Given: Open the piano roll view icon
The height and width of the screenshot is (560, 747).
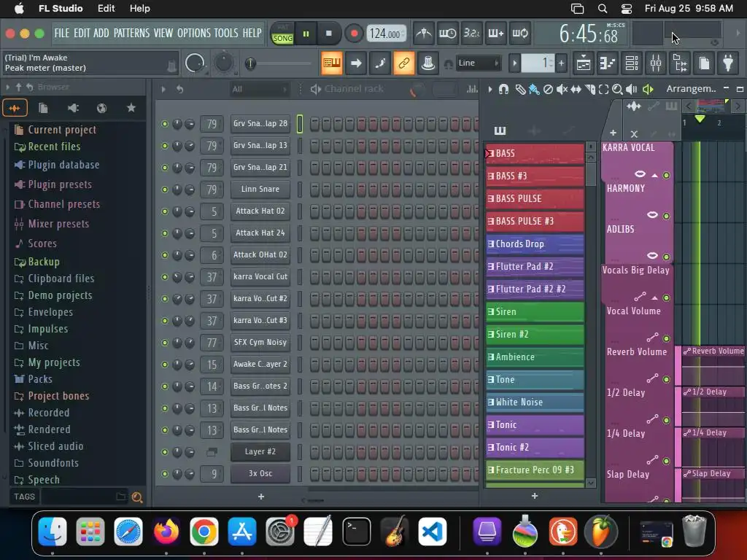Looking at the screenshot, I should 608,63.
